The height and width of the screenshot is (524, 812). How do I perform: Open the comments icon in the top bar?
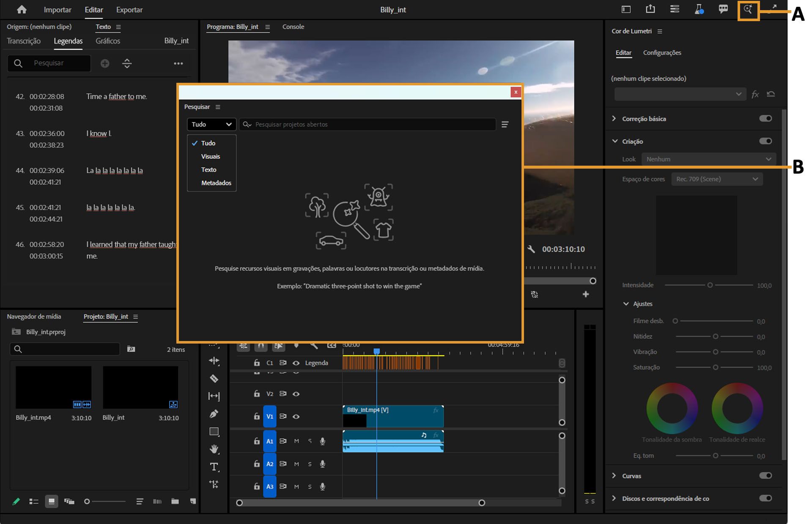(723, 9)
